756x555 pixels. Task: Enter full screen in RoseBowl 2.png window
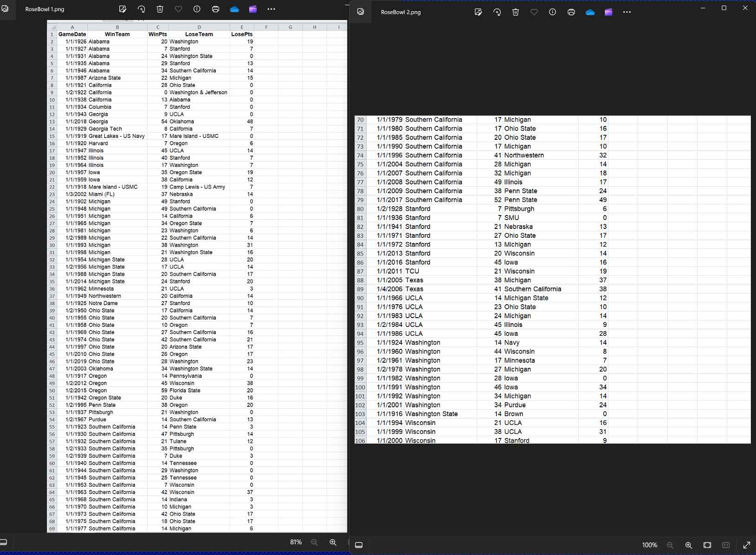tap(747, 545)
